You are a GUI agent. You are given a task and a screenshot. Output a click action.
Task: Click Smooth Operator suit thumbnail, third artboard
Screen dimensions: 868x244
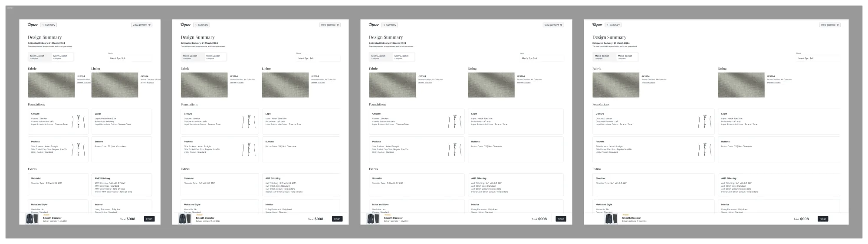click(x=373, y=219)
